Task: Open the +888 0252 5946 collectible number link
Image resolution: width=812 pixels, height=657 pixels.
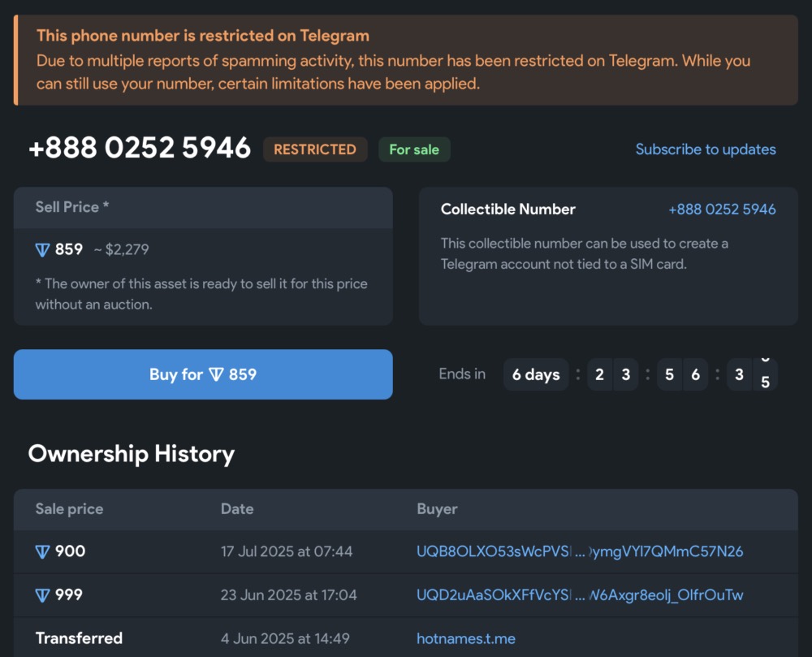Action: (722, 210)
